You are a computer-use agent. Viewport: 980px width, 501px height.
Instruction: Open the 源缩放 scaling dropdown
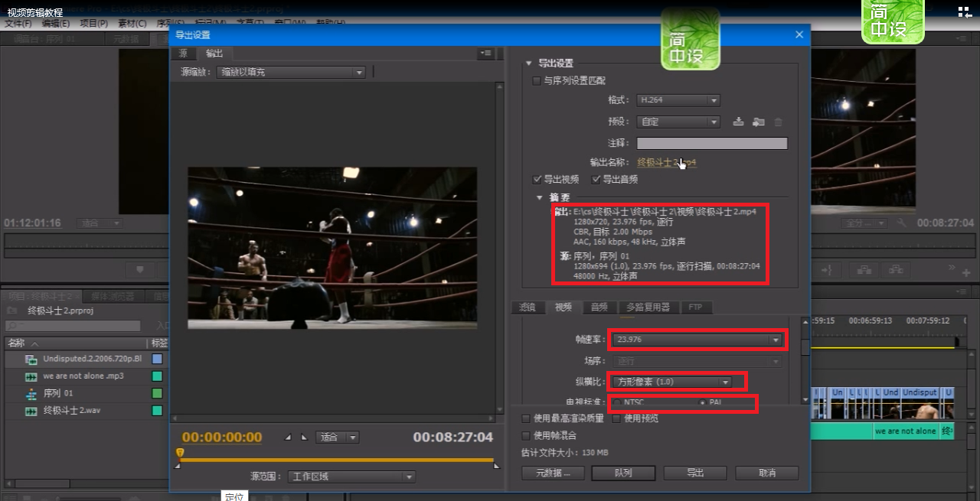point(291,72)
